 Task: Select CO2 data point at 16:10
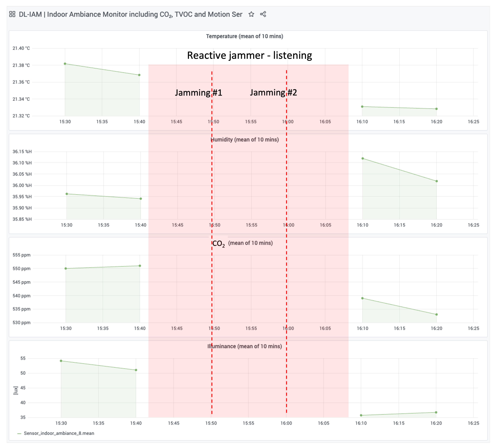(362, 298)
